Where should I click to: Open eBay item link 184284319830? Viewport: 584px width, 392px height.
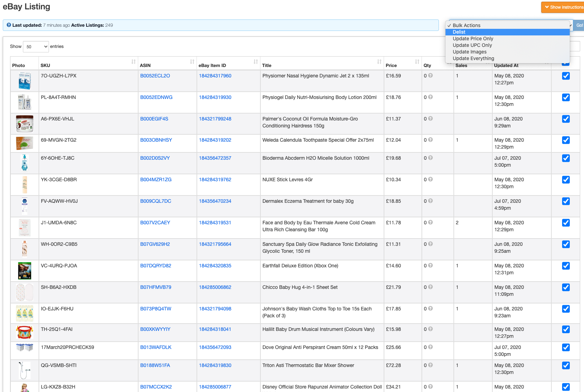(215, 365)
